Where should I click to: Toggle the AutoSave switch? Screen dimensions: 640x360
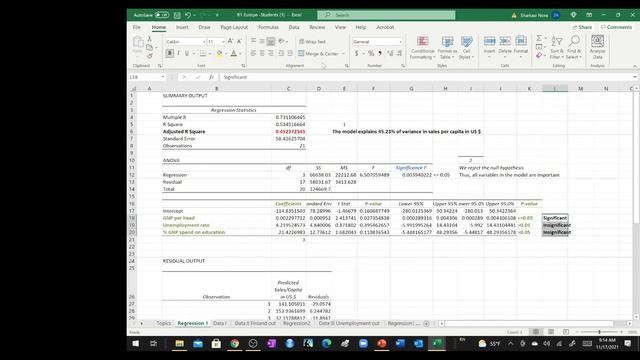coord(162,15)
